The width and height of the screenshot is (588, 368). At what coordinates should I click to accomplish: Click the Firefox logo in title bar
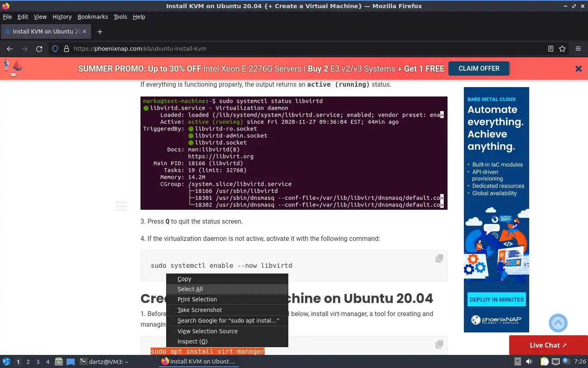click(x=6, y=6)
